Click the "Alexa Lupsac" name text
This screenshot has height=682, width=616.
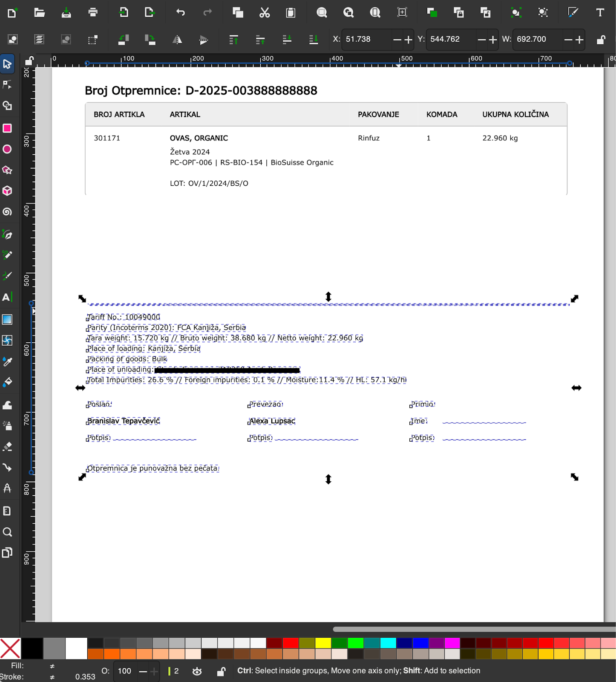point(272,421)
